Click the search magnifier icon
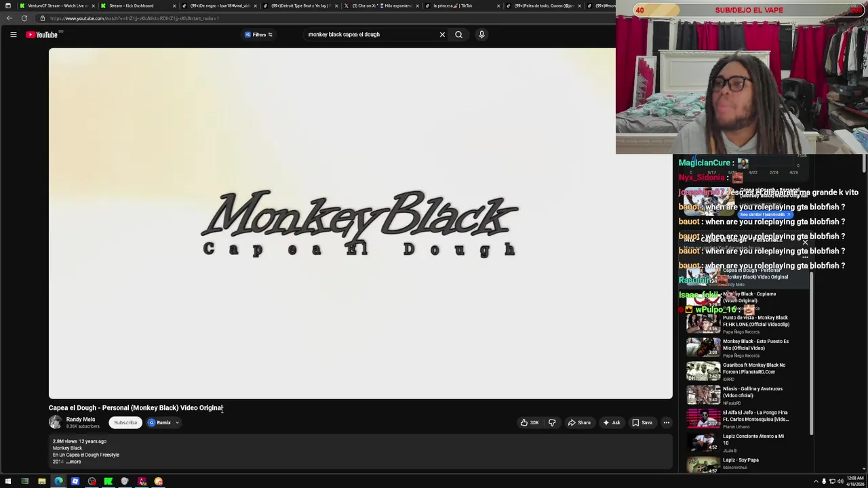The height and width of the screenshot is (488, 868). (458, 35)
